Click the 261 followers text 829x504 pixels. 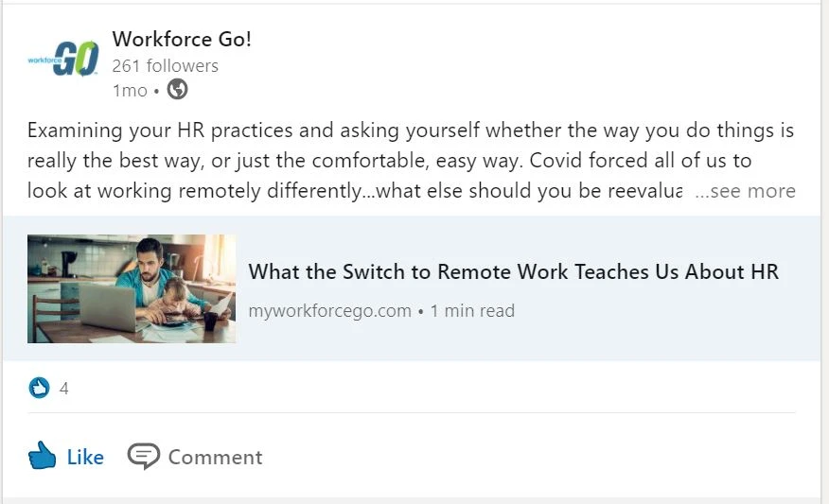tap(165, 66)
